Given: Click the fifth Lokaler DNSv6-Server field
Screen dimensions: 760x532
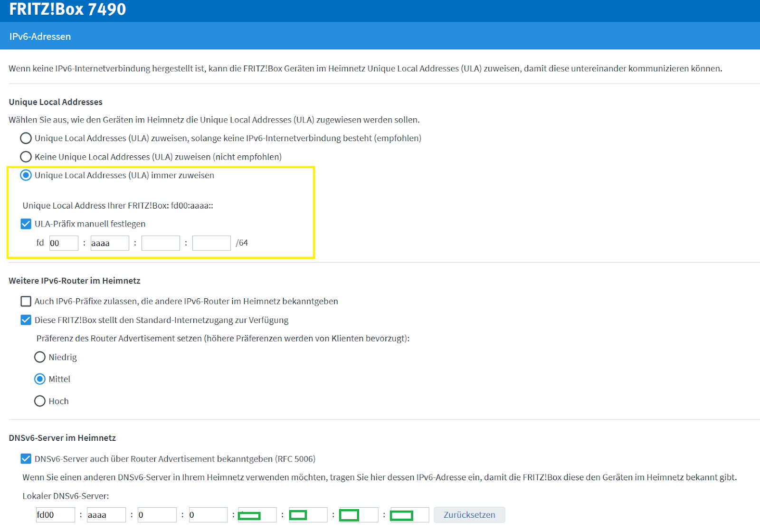Looking at the screenshot, I should pos(257,515).
